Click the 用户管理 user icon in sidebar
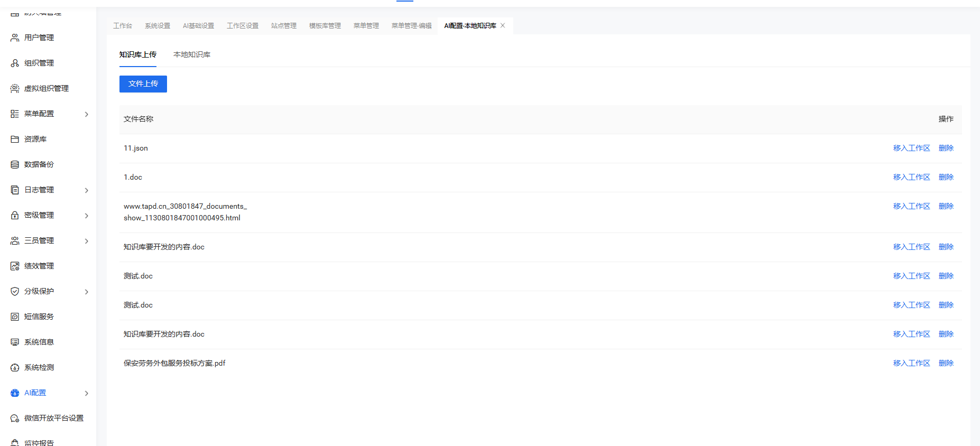The width and height of the screenshot is (980, 446). coord(15,38)
